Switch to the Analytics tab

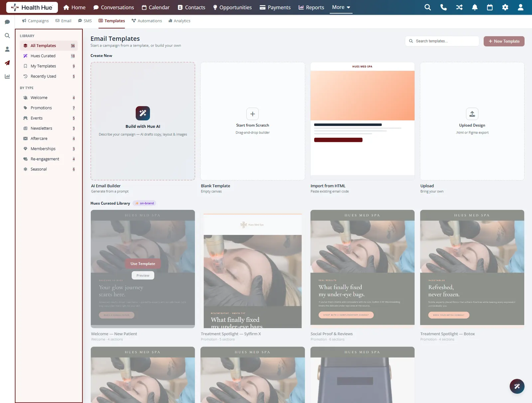180,21
